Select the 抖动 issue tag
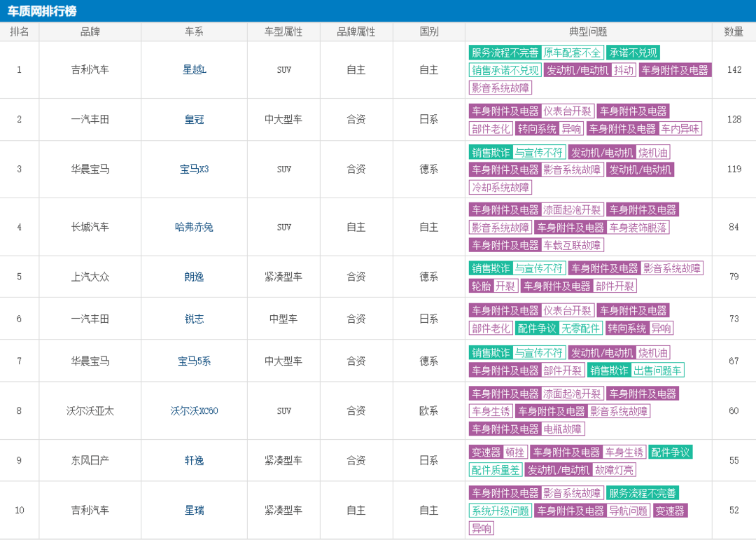 click(624, 71)
